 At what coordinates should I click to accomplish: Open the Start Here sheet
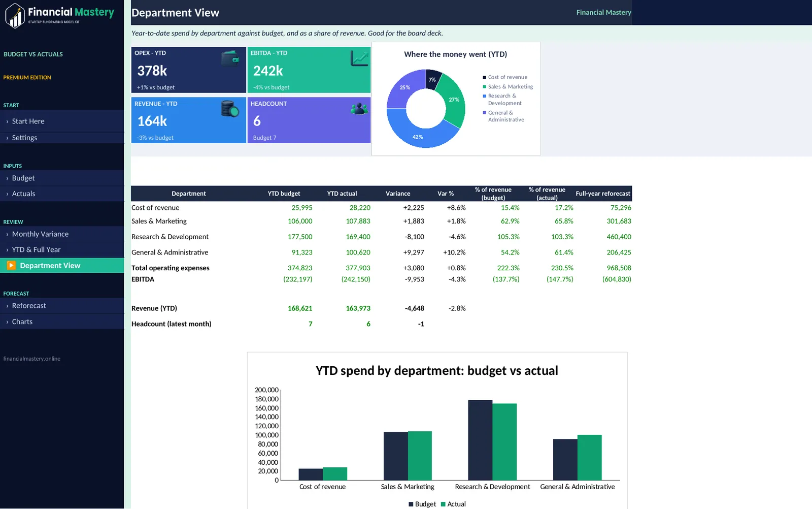tap(62, 121)
